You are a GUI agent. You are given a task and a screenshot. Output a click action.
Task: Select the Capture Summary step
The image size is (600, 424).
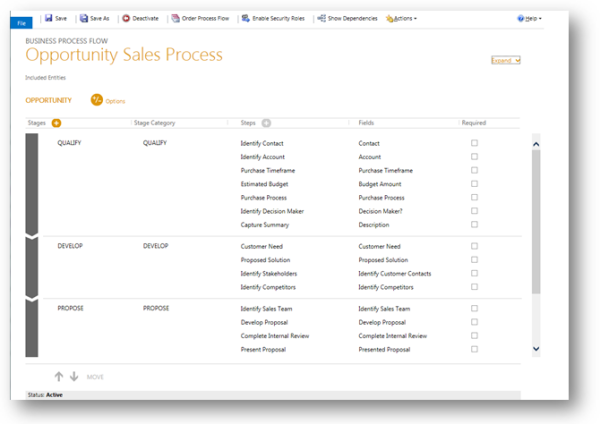(x=265, y=225)
